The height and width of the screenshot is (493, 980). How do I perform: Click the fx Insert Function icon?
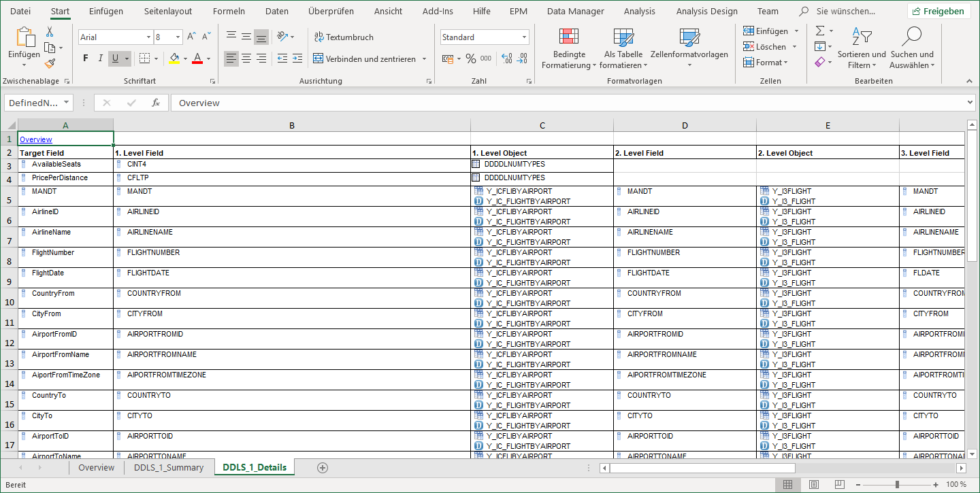tap(156, 103)
